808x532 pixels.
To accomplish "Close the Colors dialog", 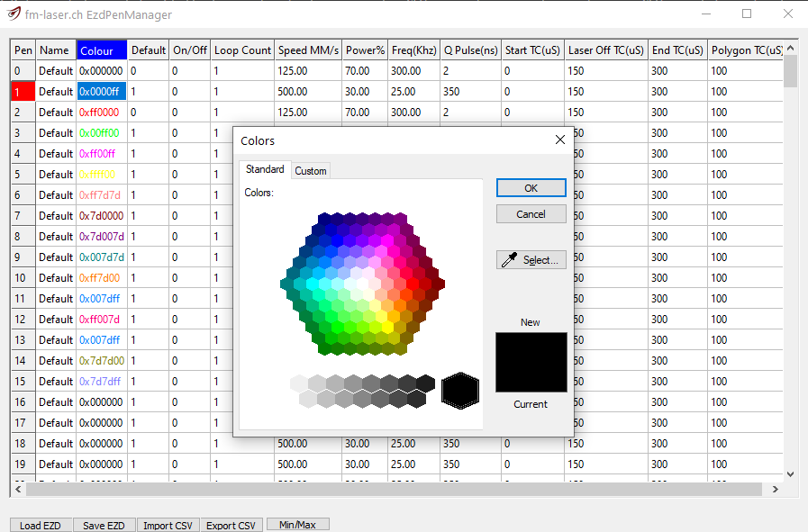I will (560, 140).
